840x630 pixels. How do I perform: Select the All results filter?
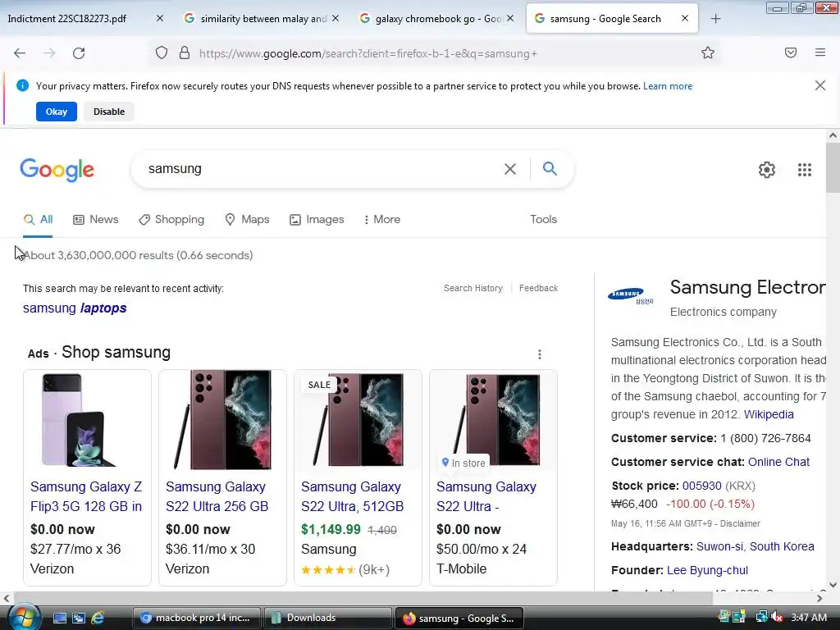38,220
